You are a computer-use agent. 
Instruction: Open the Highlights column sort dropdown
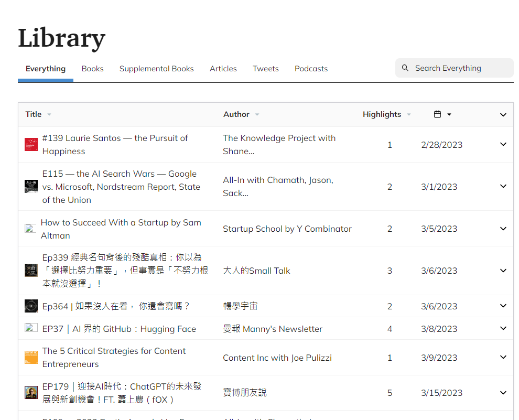[x=409, y=114]
